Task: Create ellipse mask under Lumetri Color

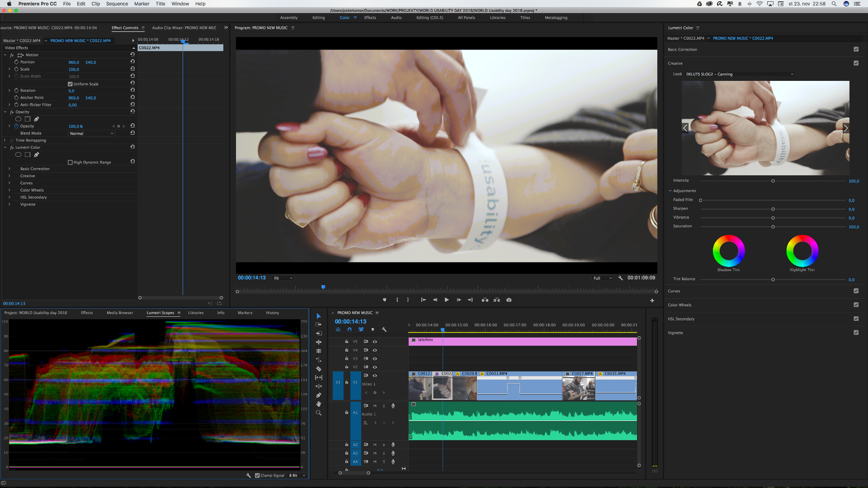Action: click(19, 155)
